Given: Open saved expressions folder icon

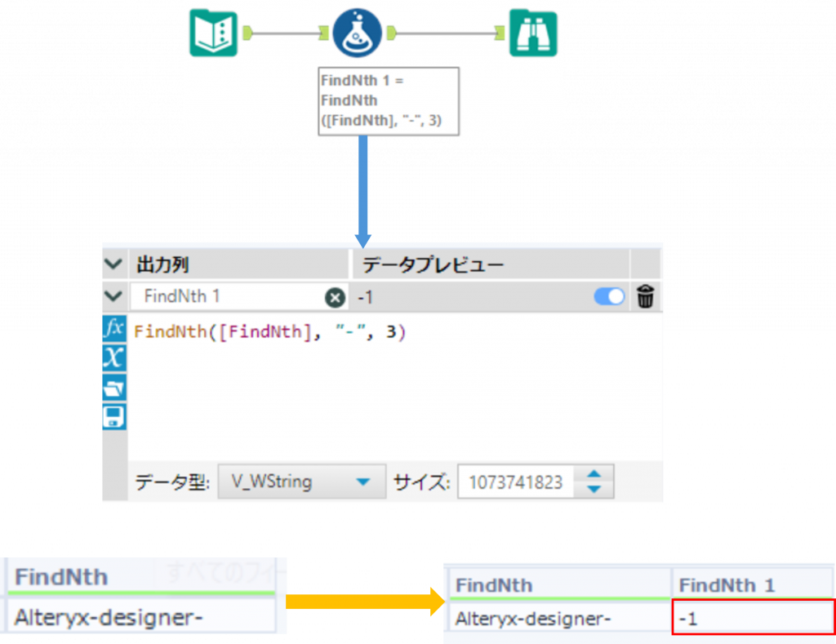Looking at the screenshot, I should point(113,388).
